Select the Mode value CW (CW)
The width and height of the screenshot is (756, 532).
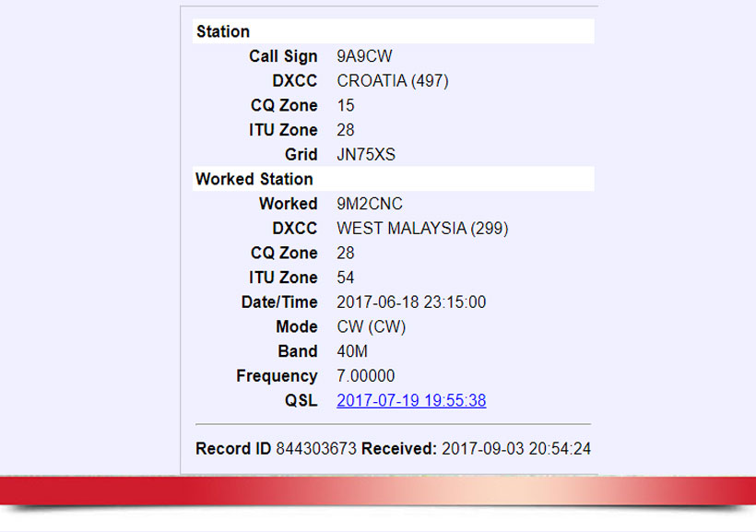pos(372,327)
